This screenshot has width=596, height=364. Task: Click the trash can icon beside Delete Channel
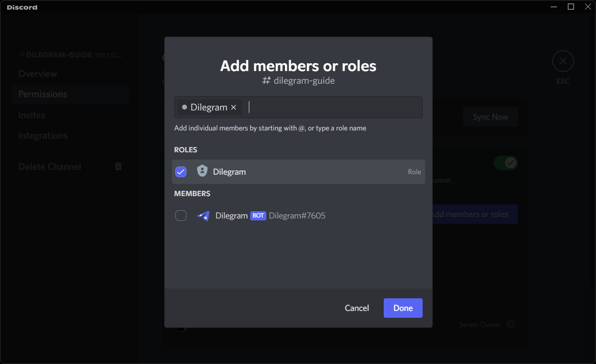118,166
